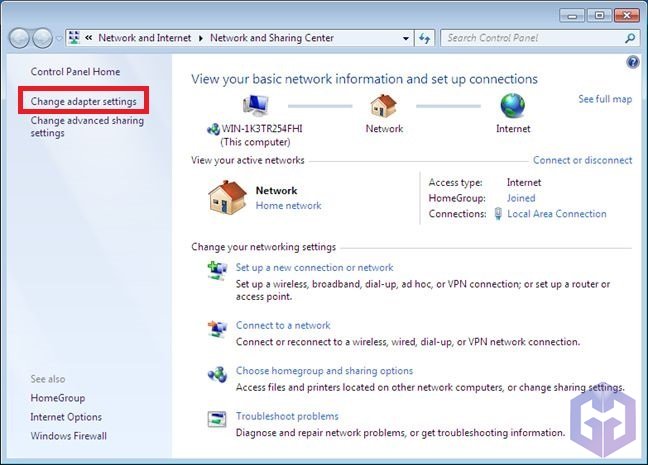Click the Connect to a network icon

(217, 329)
